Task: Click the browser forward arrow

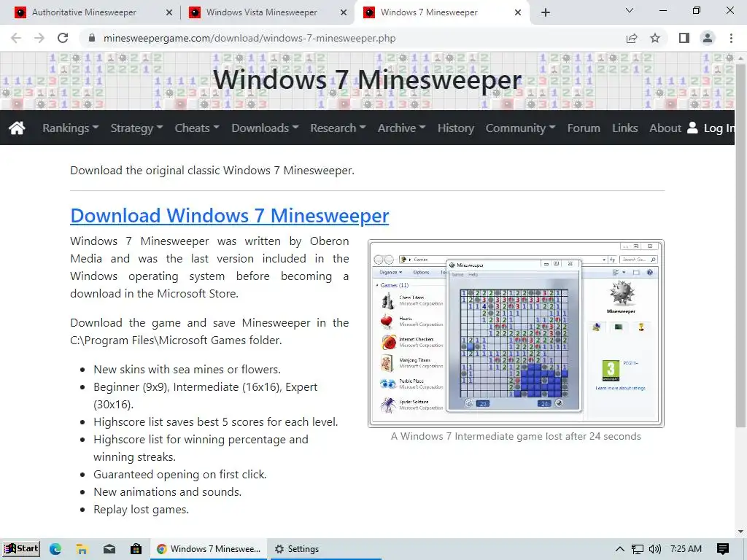Action: pos(39,38)
